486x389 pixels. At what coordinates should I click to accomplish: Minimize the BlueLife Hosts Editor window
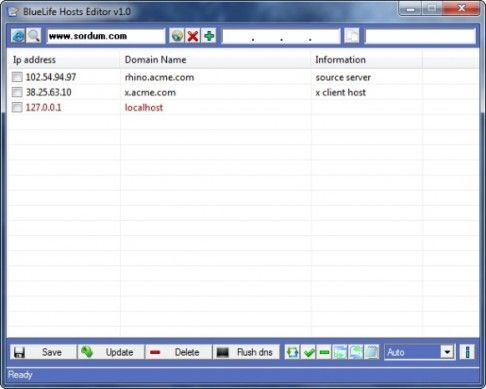point(410,9)
